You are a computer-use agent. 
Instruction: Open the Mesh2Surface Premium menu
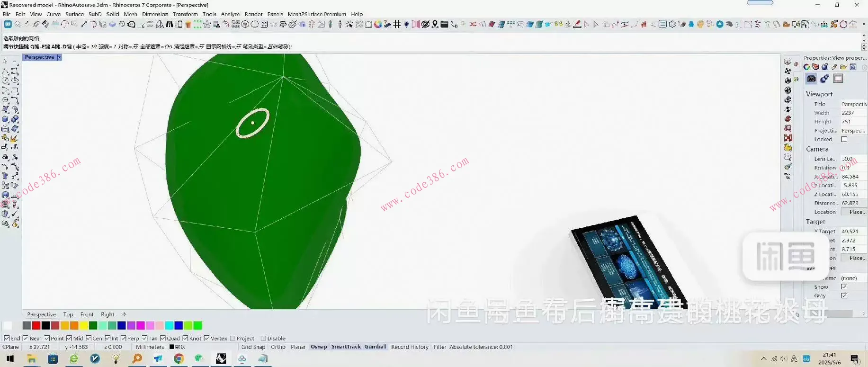317,14
